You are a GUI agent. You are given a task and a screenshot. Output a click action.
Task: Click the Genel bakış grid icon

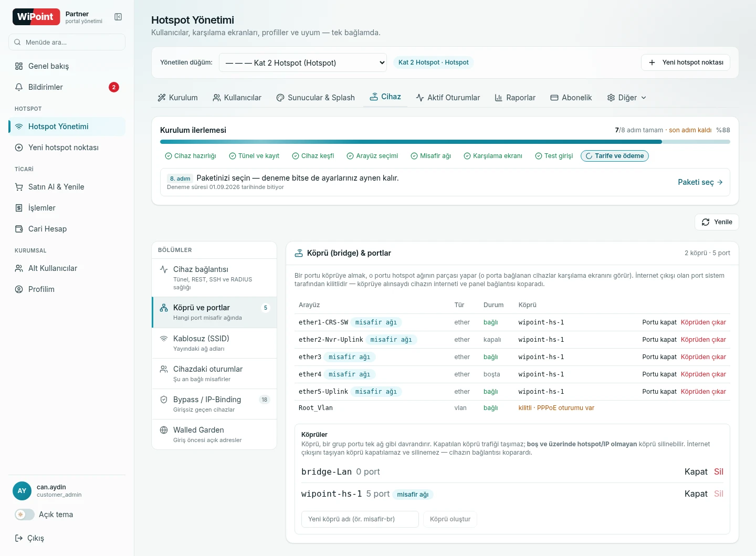tap(19, 66)
